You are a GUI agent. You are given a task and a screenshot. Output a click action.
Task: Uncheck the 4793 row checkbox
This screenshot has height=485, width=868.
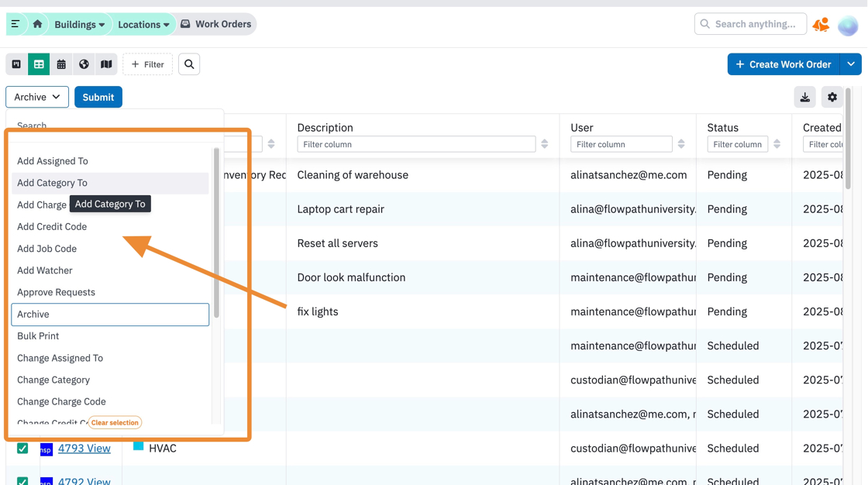[x=22, y=448]
